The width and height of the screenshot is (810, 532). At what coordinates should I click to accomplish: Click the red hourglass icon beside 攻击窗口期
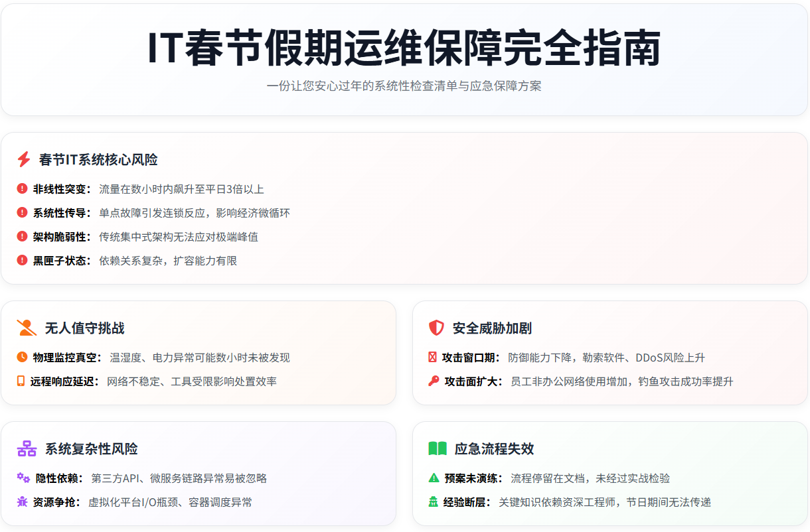(x=432, y=358)
